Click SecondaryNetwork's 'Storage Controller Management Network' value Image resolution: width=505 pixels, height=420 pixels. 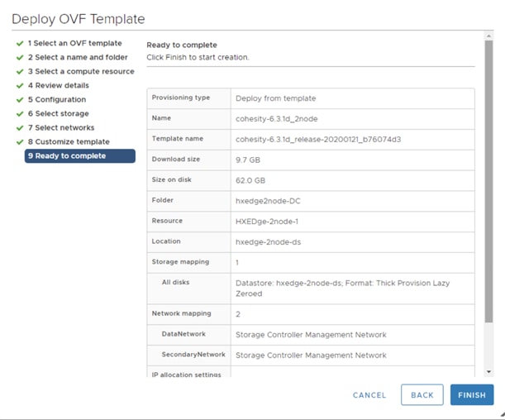tap(311, 356)
